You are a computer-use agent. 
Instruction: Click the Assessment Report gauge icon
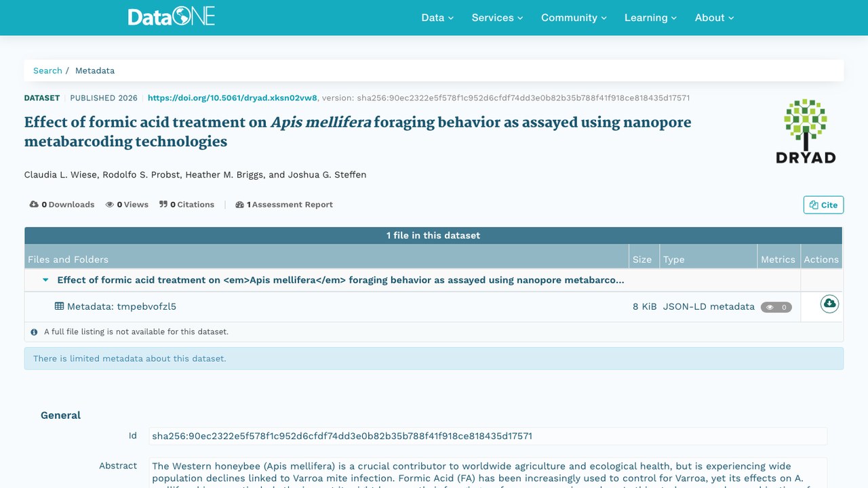(239, 205)
